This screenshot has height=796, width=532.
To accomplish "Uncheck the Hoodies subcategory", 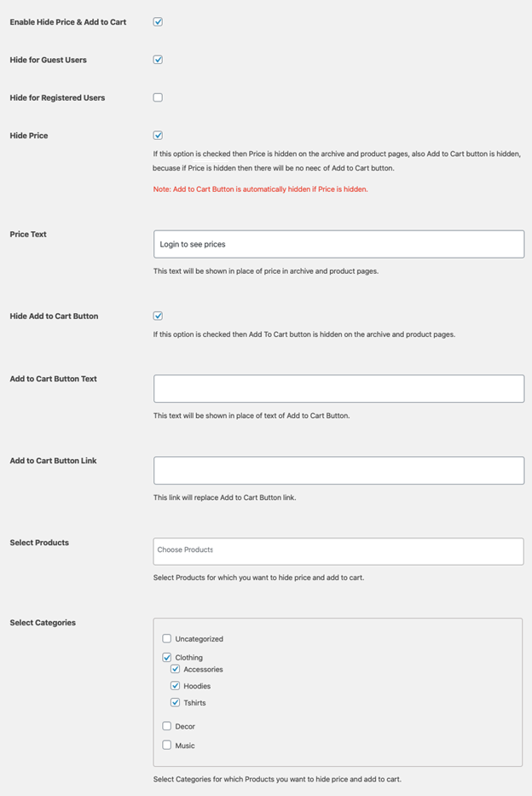I will (x=176, y=686).
